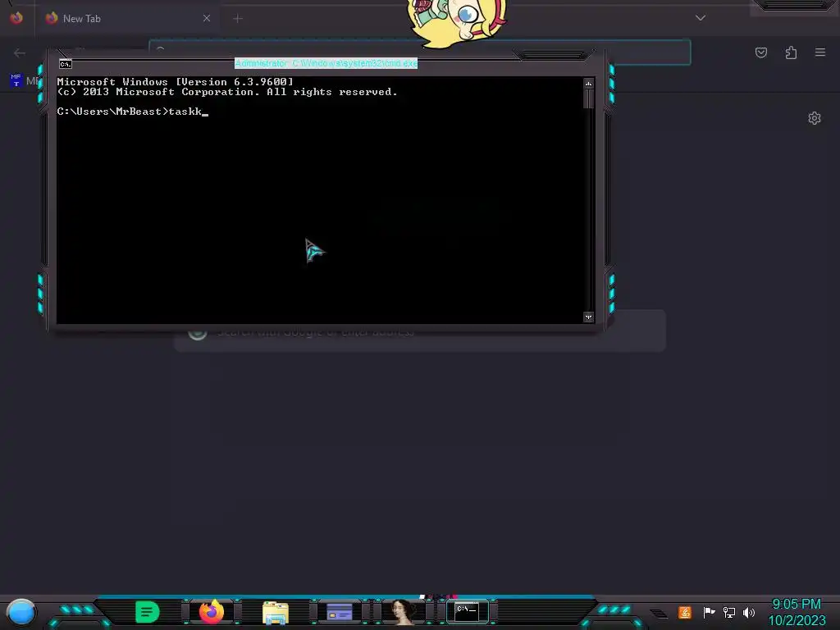Show hidden tray icons
The height and width of the screenshot is (630, 840).
(660, 614)
